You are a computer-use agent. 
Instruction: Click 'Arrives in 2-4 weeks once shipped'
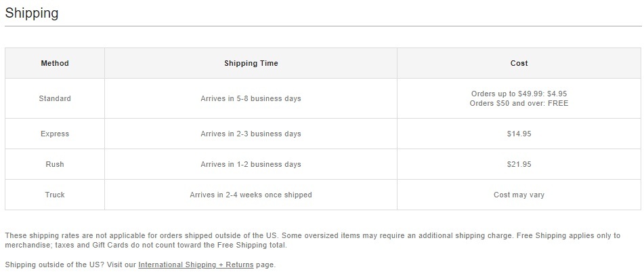(x=251, y=195)
